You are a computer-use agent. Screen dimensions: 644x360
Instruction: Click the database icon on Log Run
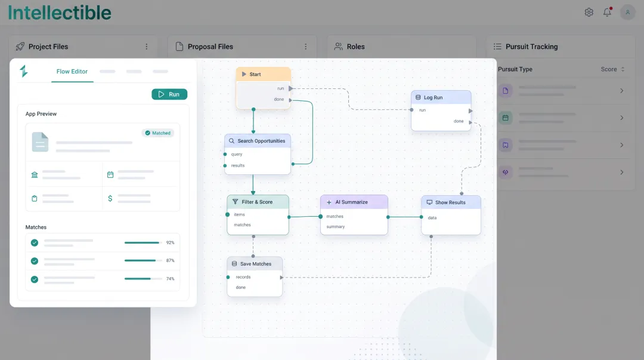418,97
